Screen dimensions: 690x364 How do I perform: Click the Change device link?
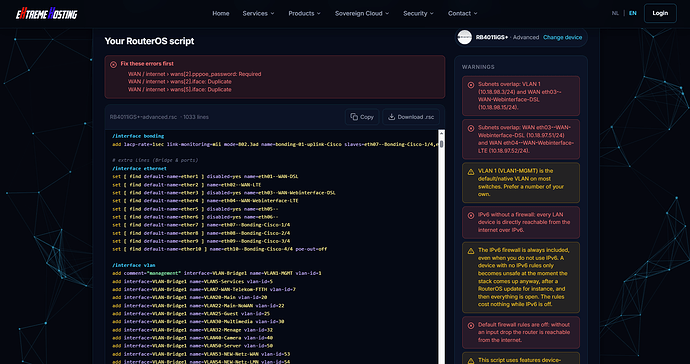click(562, 37)
